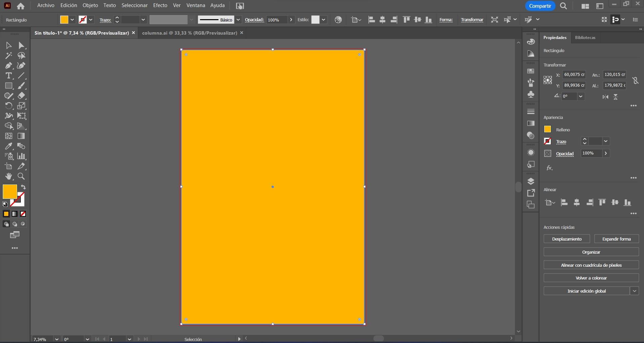This screenshot has width=644, height=343.
Task: Enable Draw Inside mode
Action: point(23,224)
